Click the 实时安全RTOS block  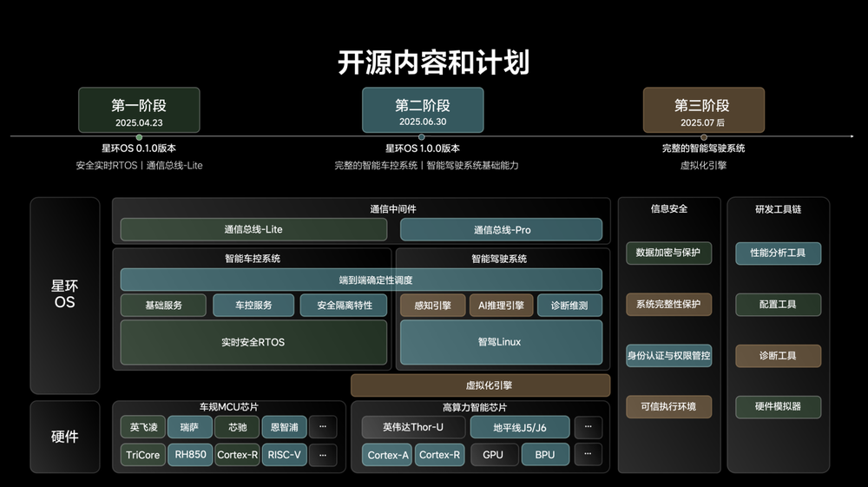coord(253,342)
